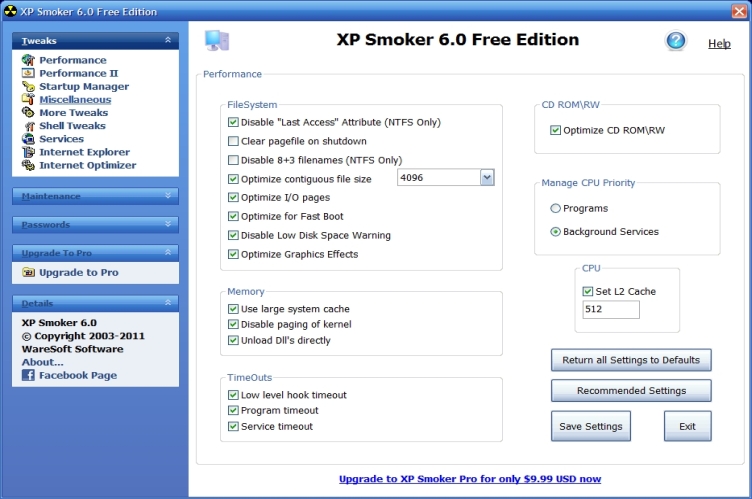Select Background Services radio button
The height and width of the screenshot is (499, 752).
[555, 232]
